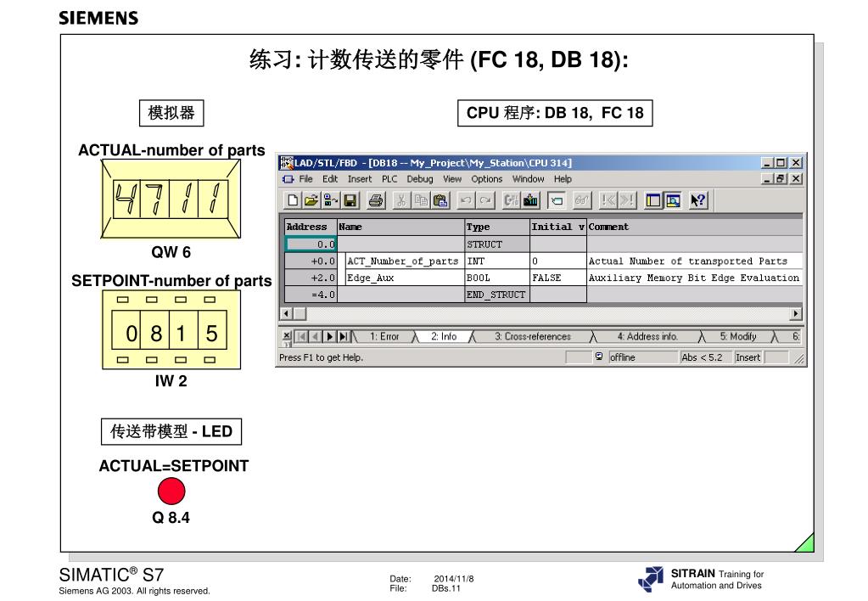Viewport: 868px width, 601px height.
Task: Open the View menu
Action: tap(451, 179)
